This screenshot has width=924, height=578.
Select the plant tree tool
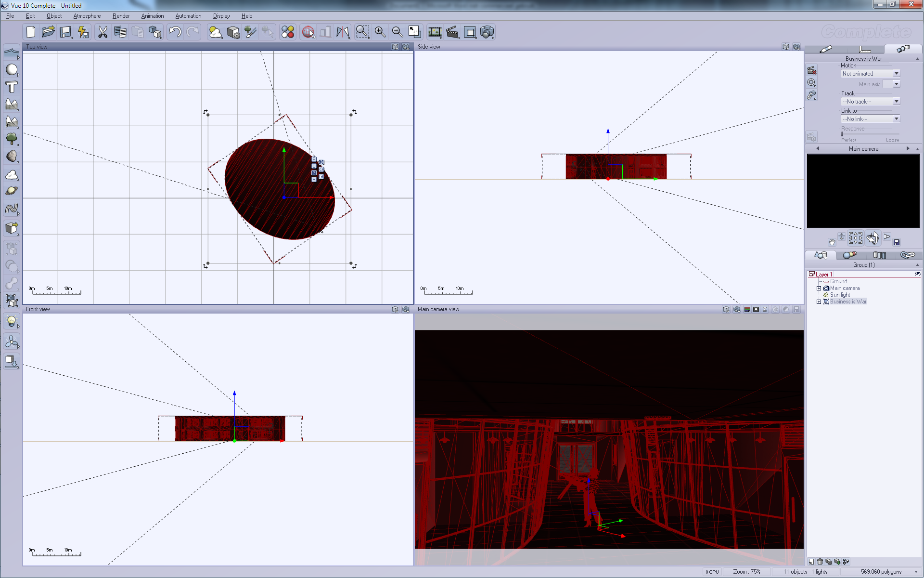click(x=12, y=139)
